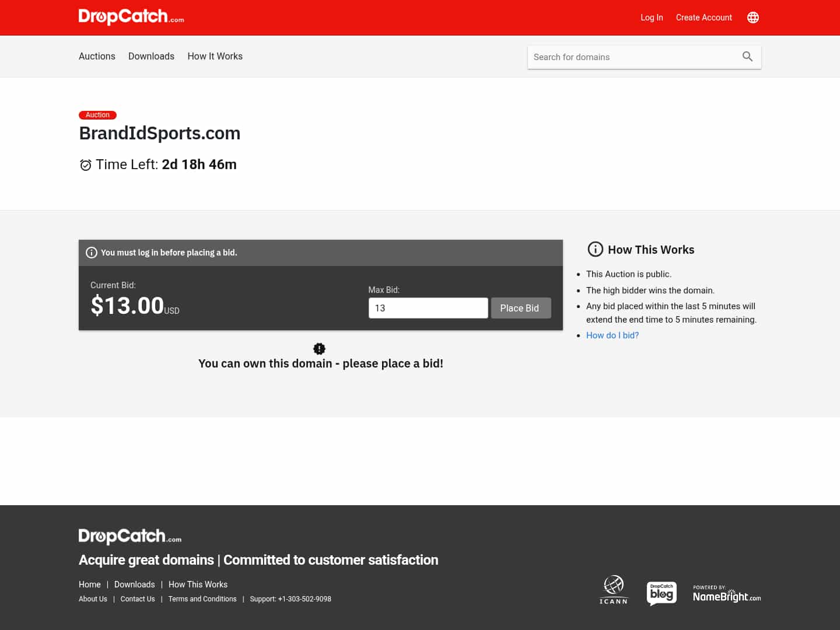Open the How do I bid link

click(x=612, y=335)
